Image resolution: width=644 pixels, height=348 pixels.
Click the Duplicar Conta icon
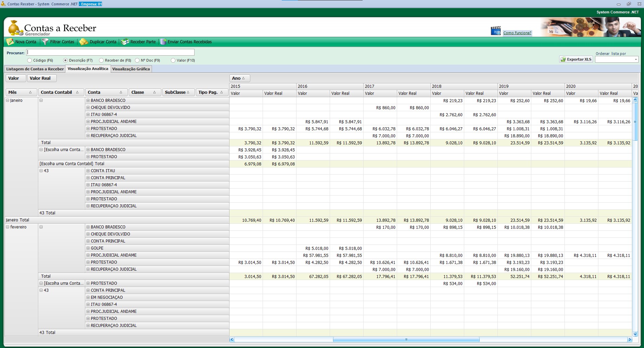(84, 42)
